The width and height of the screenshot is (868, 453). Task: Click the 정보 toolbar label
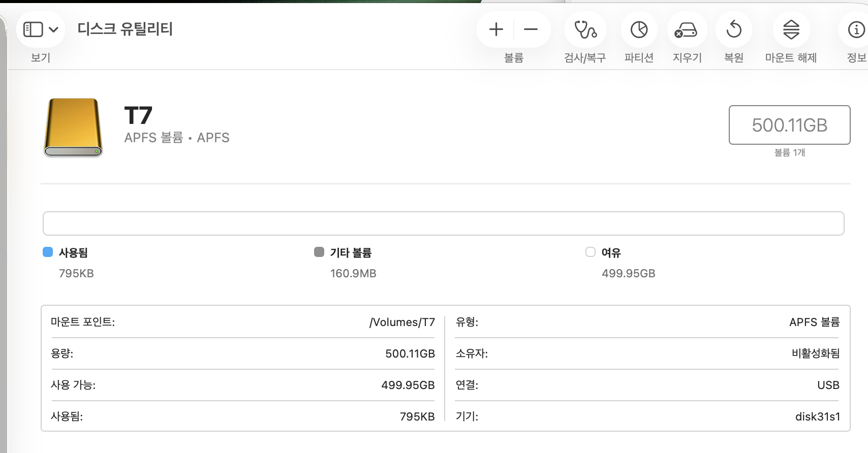click(857, 57)
